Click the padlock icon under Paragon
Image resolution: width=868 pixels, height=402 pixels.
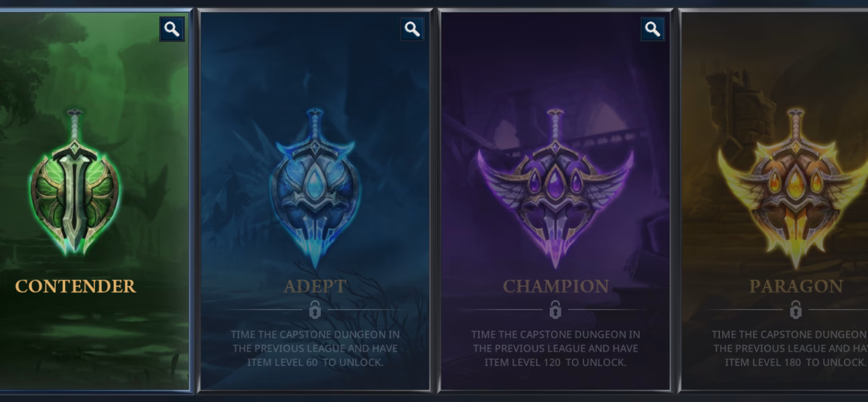tap(796, 310)
